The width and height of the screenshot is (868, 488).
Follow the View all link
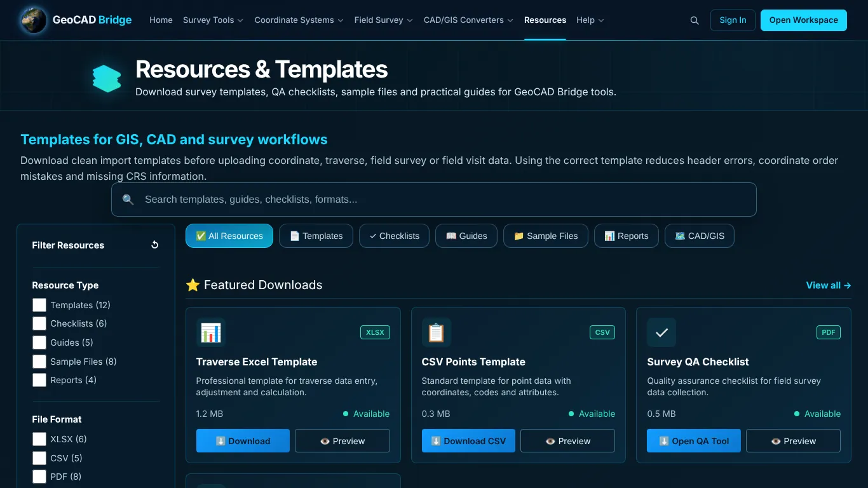point(829,285)
